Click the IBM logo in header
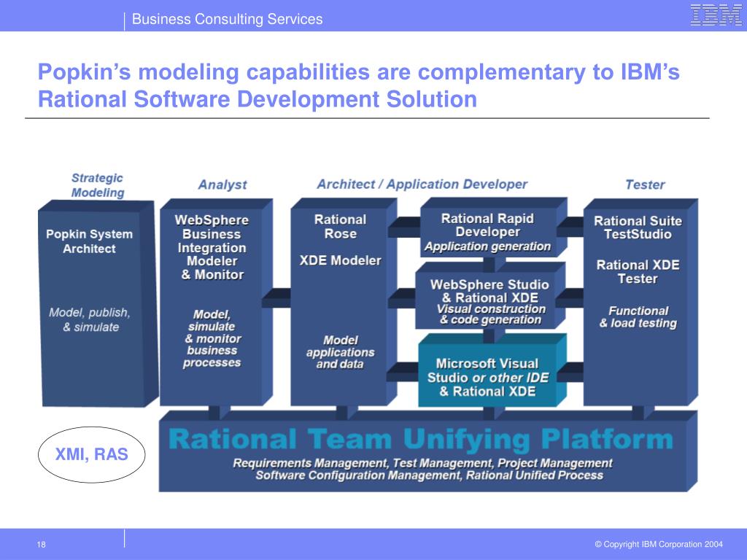 click(x=716, y=15)
